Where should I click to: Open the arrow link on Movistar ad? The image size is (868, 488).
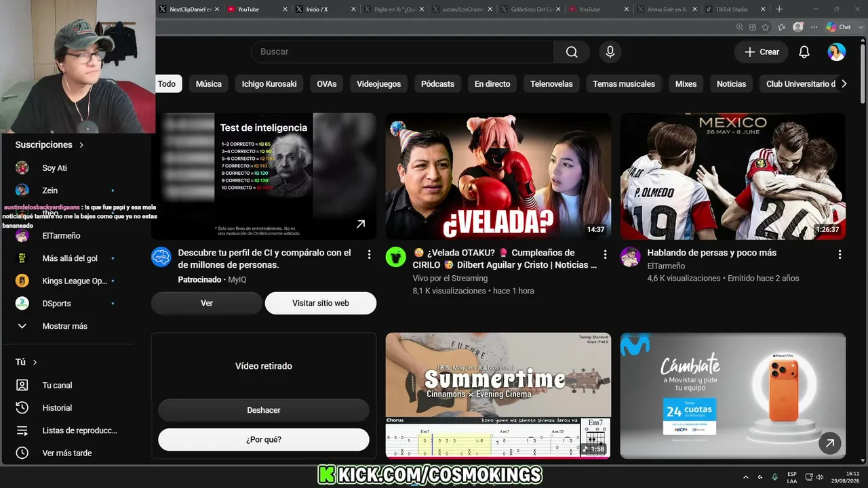click(829, 444)
